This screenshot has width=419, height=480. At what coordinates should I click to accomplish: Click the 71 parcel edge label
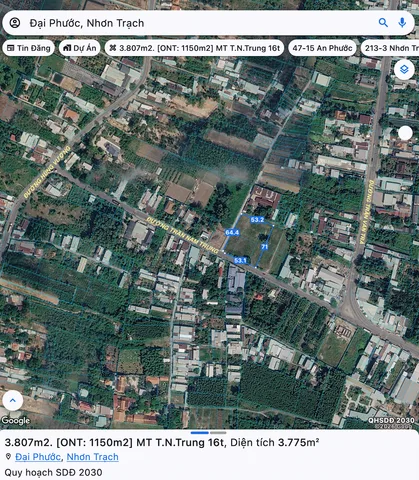point(265,247)
